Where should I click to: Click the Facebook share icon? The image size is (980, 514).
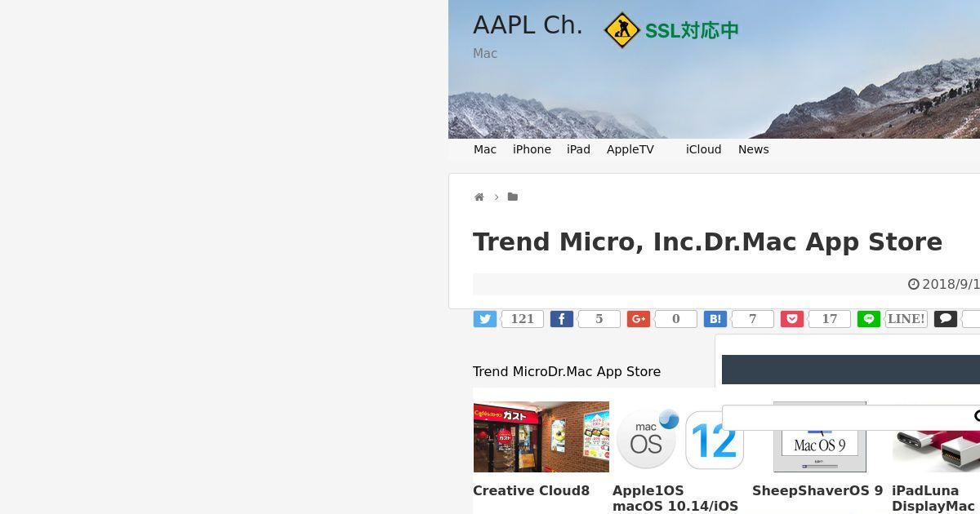(x=562, y=319)
